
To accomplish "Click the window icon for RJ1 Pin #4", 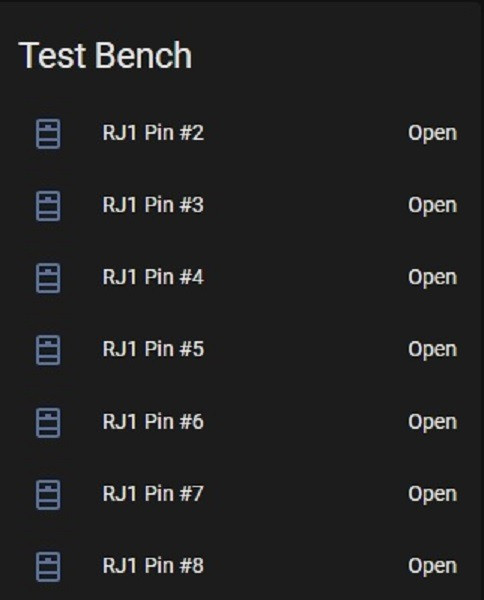I will 48,278.
